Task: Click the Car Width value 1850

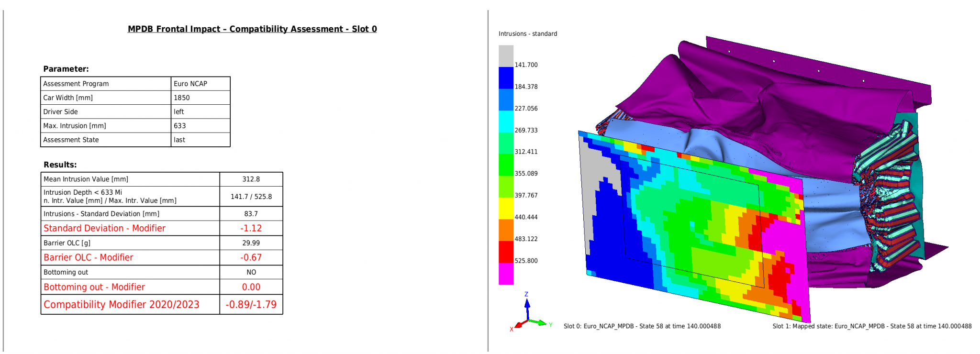Action: [x=182, y=98]
